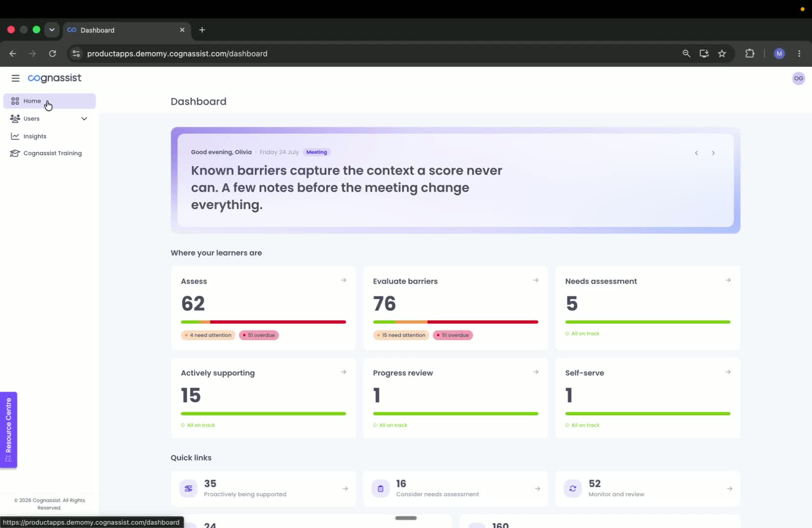Open the Monitor and review refresh icon link
812x528 pixels.
572,488
